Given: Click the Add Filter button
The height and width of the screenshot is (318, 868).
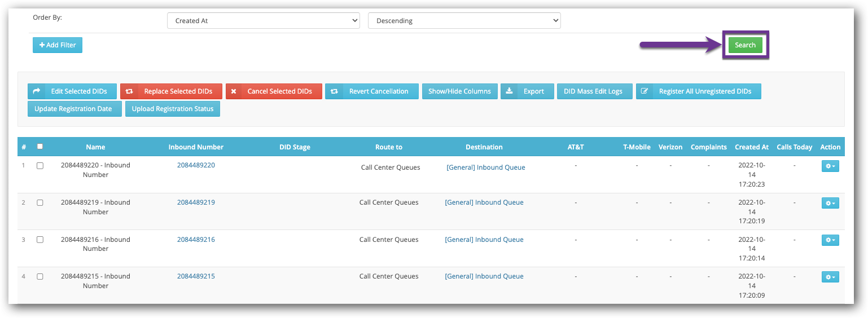Looking at the screenshot, I should [x=58, y=45].
